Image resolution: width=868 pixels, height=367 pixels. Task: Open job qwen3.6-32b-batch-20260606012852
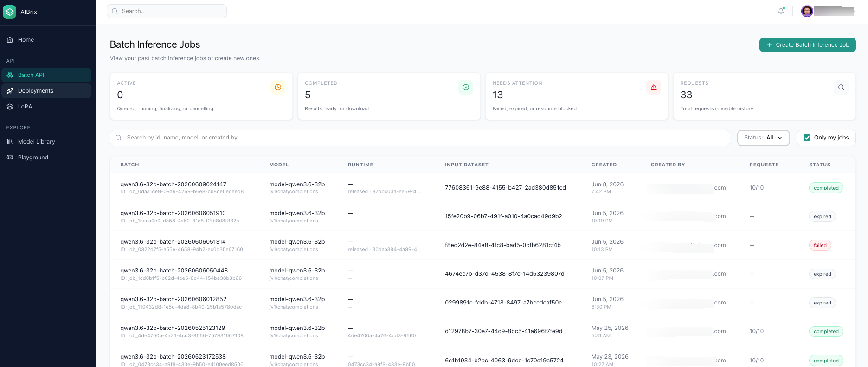(174, 299)
